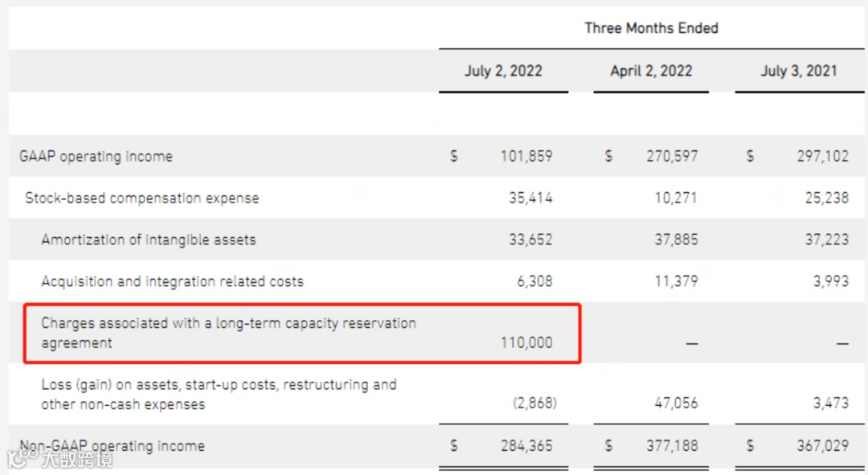Click the Amortization of intangible assets label
The image size is (868, 475).
pos(149,240)
